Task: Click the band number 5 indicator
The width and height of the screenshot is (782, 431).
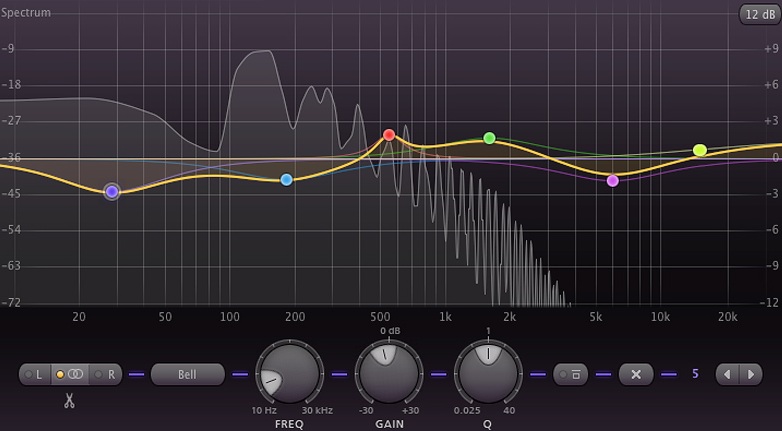Action: click(695, 374)
